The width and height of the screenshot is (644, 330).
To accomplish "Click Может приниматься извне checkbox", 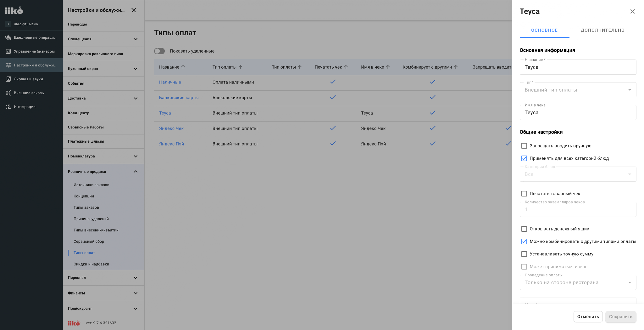I will (524, 267).
